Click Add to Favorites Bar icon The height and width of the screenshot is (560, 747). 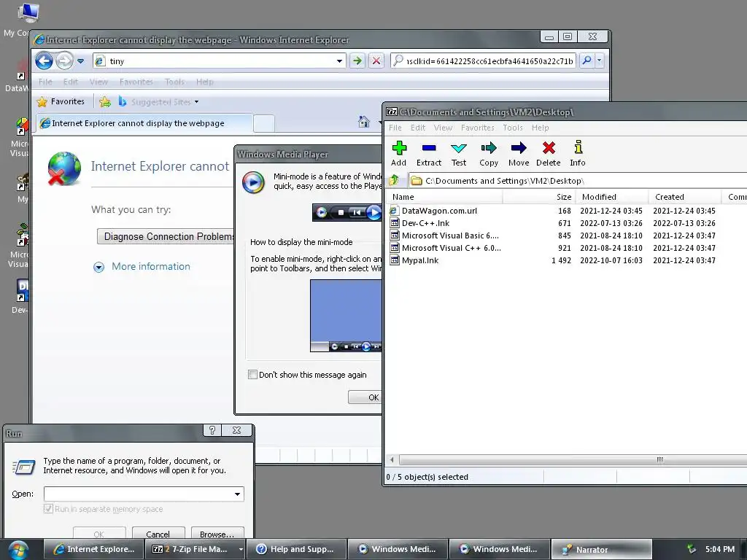(x=105, y=101)
